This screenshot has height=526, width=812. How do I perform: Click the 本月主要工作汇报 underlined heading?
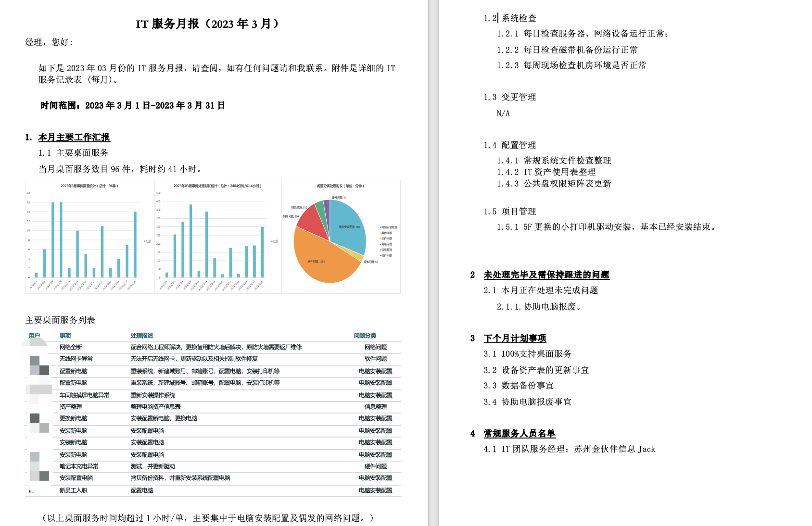click(x=74, y=138)
